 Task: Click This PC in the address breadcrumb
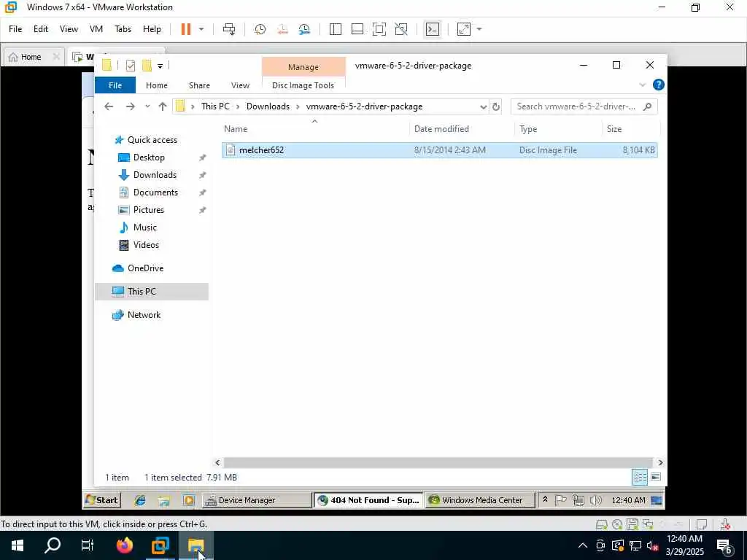215,106
